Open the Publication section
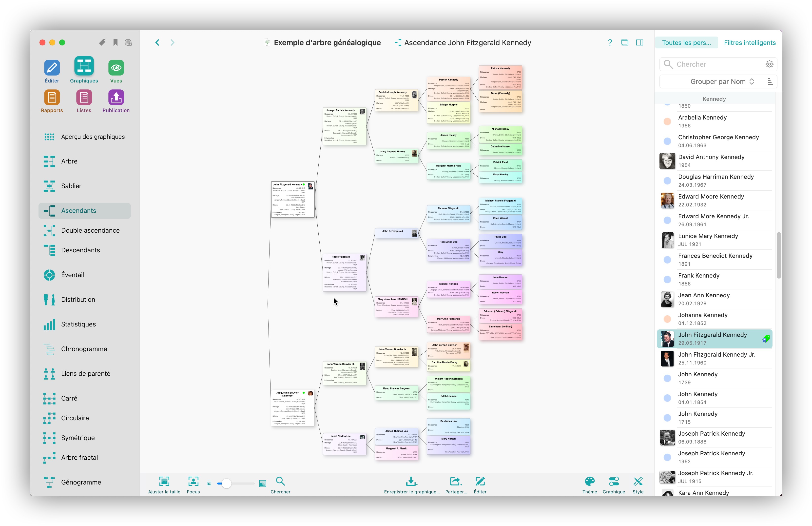812x526 pixels. pos(116,98)
